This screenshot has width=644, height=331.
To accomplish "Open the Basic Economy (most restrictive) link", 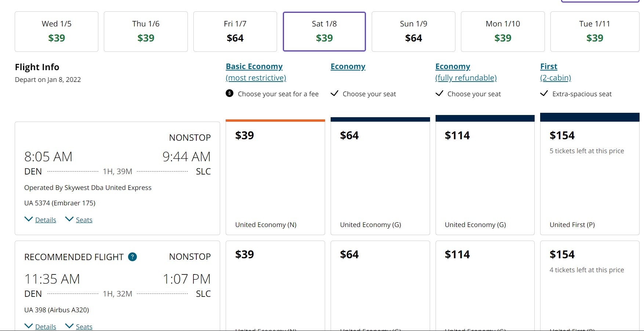I will click(x=256, y=72).
